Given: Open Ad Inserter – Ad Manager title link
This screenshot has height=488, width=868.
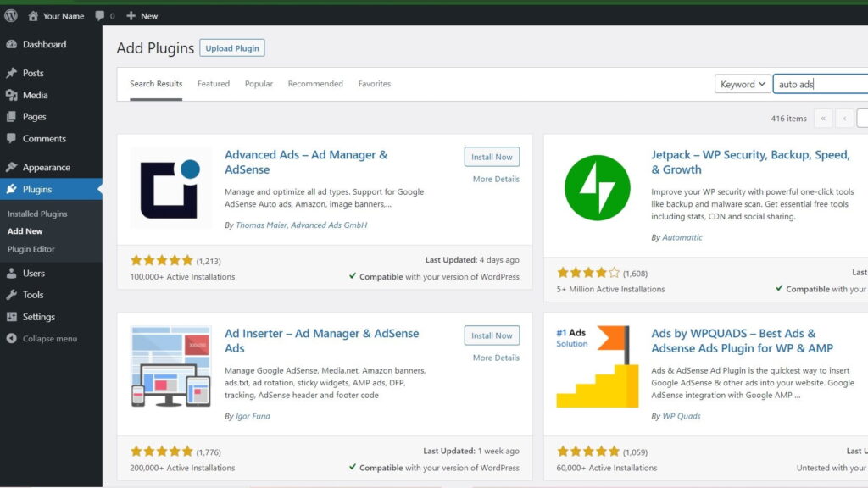Looking at the screenshot, I should 321,341.
